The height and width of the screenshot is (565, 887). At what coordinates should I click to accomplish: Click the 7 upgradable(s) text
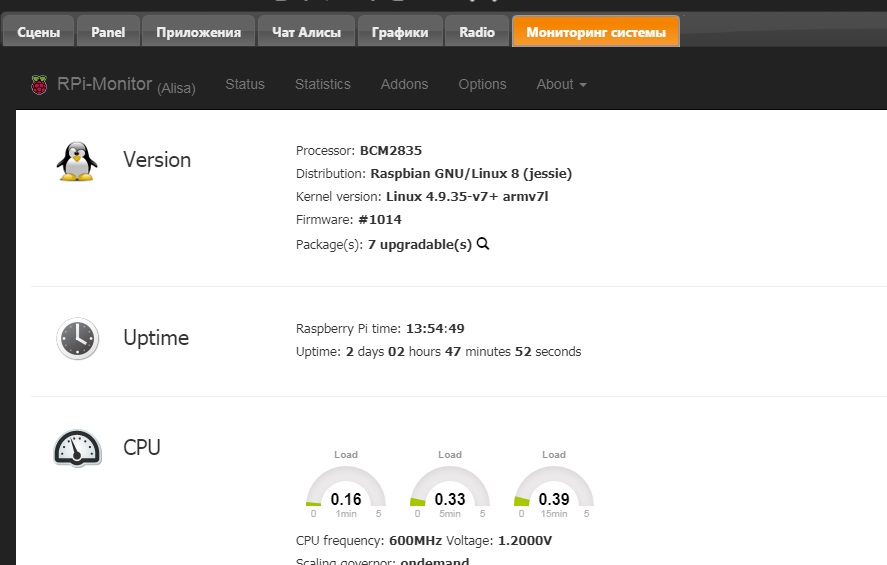420,244
